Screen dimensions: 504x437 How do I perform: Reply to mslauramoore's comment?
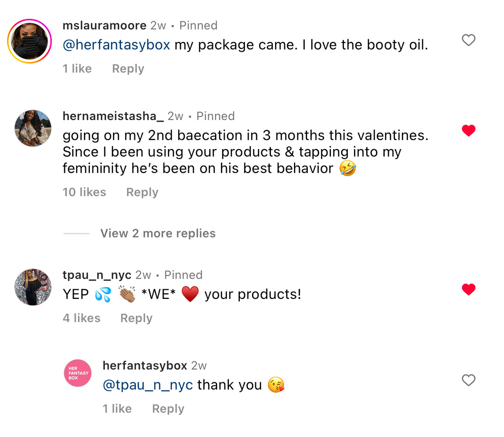coord(128,68)
